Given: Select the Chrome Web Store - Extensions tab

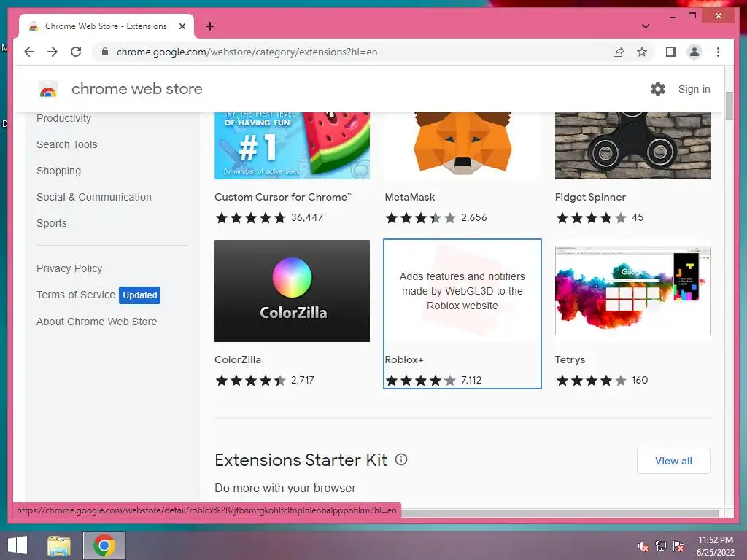Looking at the screenshot, I should [x=107, y=26].
